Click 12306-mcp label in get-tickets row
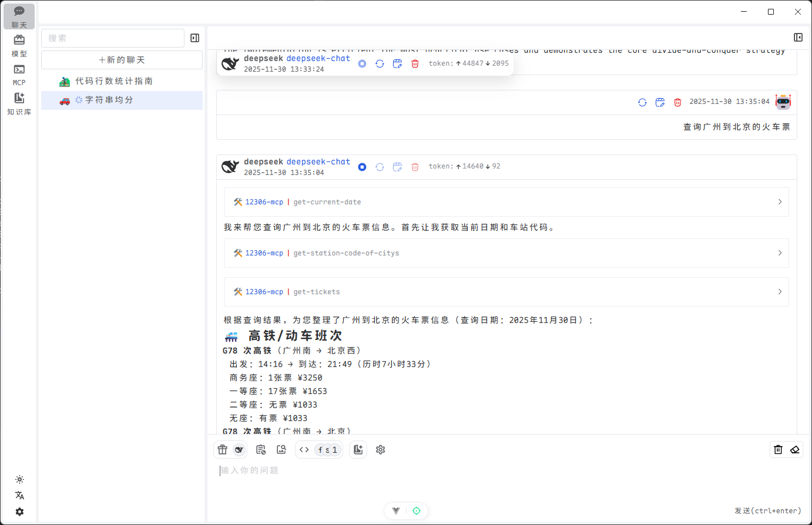Image resolution: width=812 pixels, height=525 pixels. pyautogui.click(x=264, y=292)
